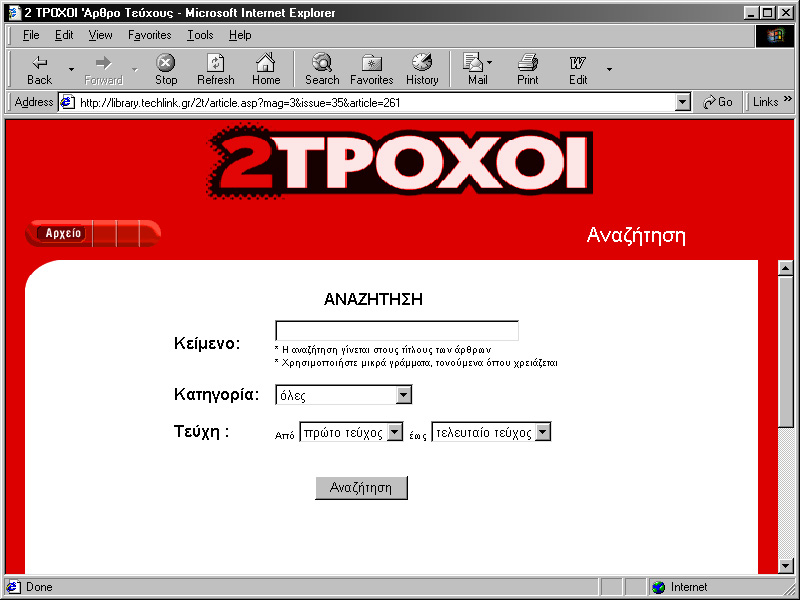
Task: Click the 2ΤΡΟΧΟΙ logo banner
Action: [401, 161]
